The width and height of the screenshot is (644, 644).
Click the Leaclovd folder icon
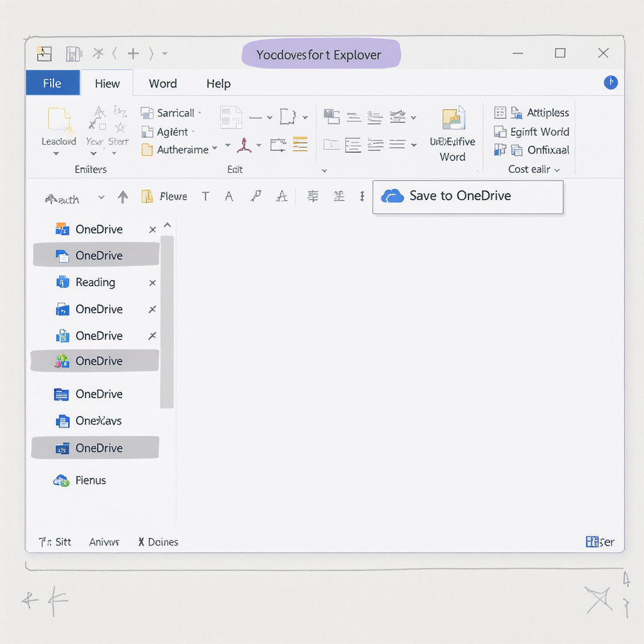point(60,120)
